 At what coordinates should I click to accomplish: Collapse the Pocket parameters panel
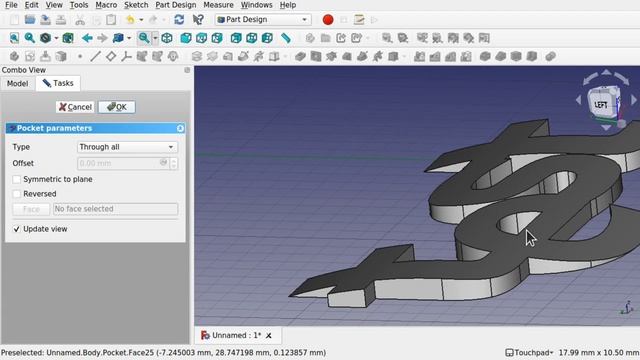(x=180, y=129)
